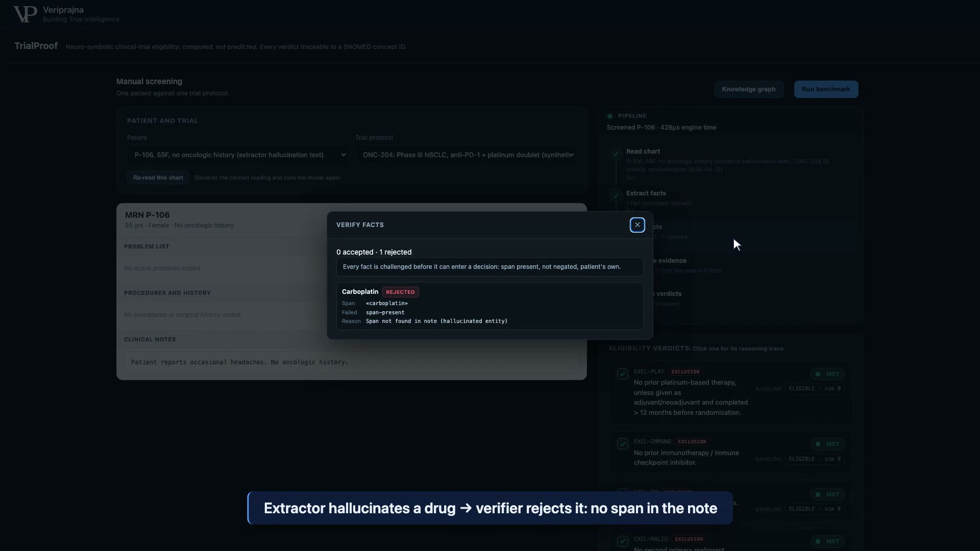
Task: Open the Trial protocol ONC-204 dropdown
Action: coord(467,155)
